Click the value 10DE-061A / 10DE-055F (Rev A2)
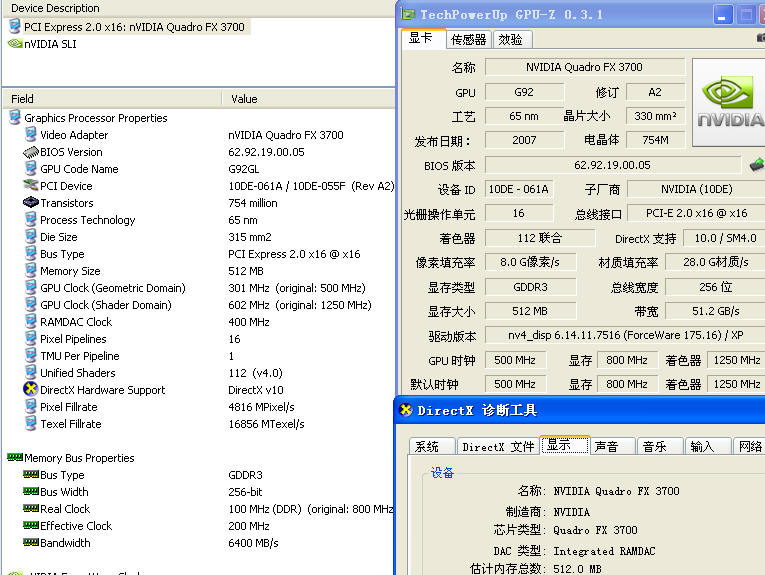This screenshot has height=575, width=765. click(311, 186)
